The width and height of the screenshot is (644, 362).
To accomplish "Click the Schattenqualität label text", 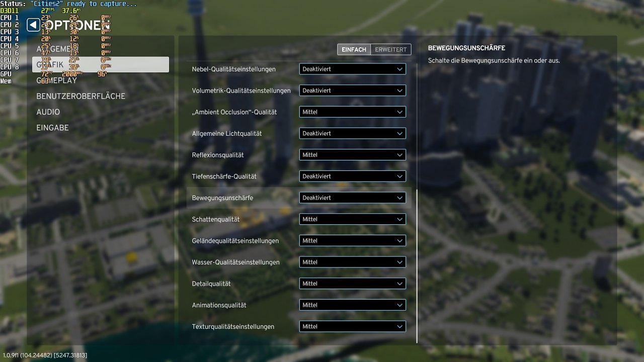I will pos(216,219).
